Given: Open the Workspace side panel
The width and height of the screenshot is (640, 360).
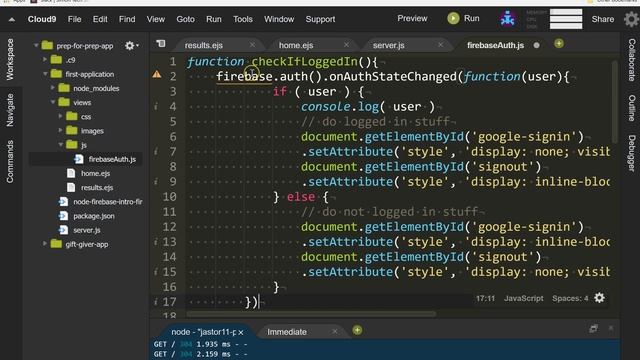Looking at the screenshot, I should click(10, 59).
